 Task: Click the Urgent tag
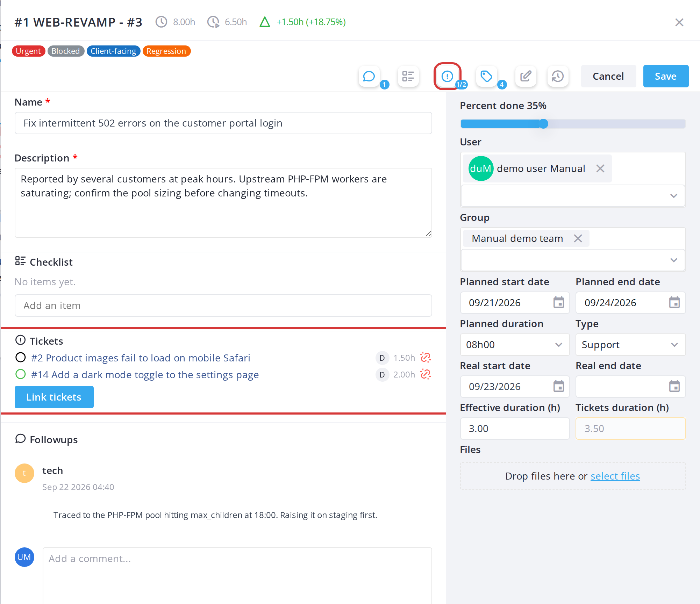[28, 51]
